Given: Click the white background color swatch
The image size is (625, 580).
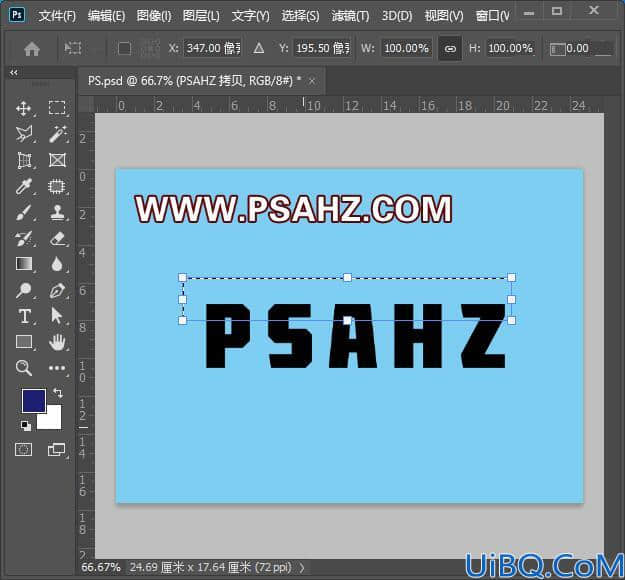Looking at the screenshot, I should (x=52, y=420).
